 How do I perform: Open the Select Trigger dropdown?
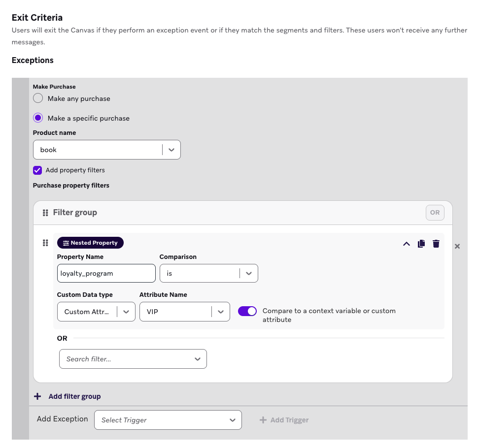click(x=168, y=420)
